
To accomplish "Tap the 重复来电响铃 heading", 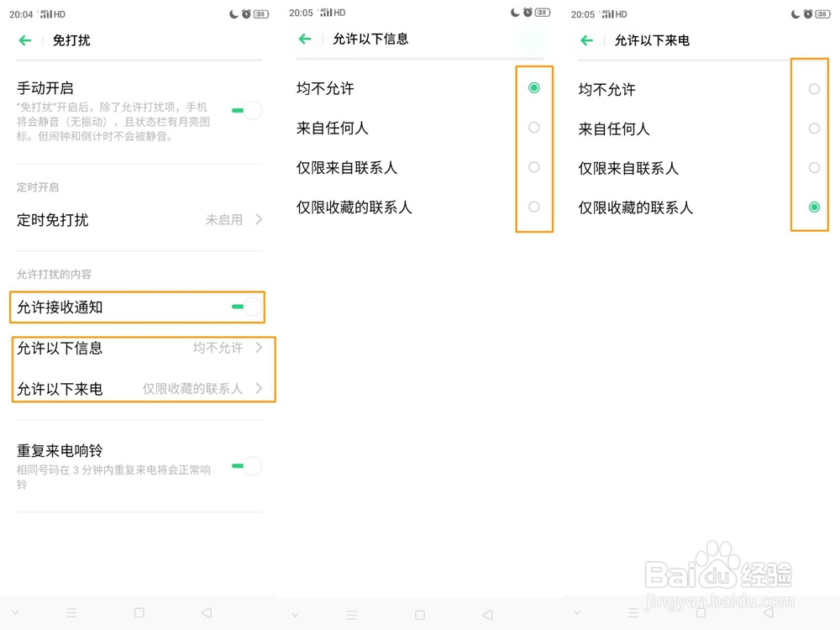I will [60, 450].
